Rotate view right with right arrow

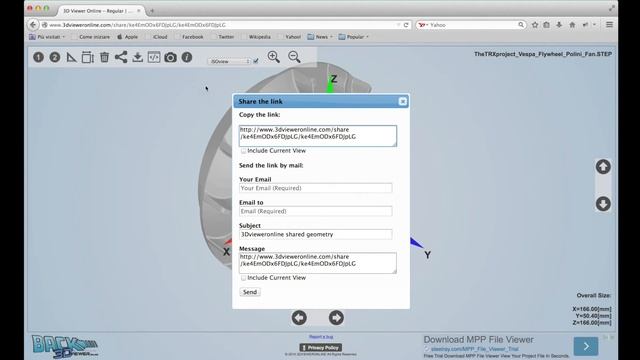(x=336, y=318)
